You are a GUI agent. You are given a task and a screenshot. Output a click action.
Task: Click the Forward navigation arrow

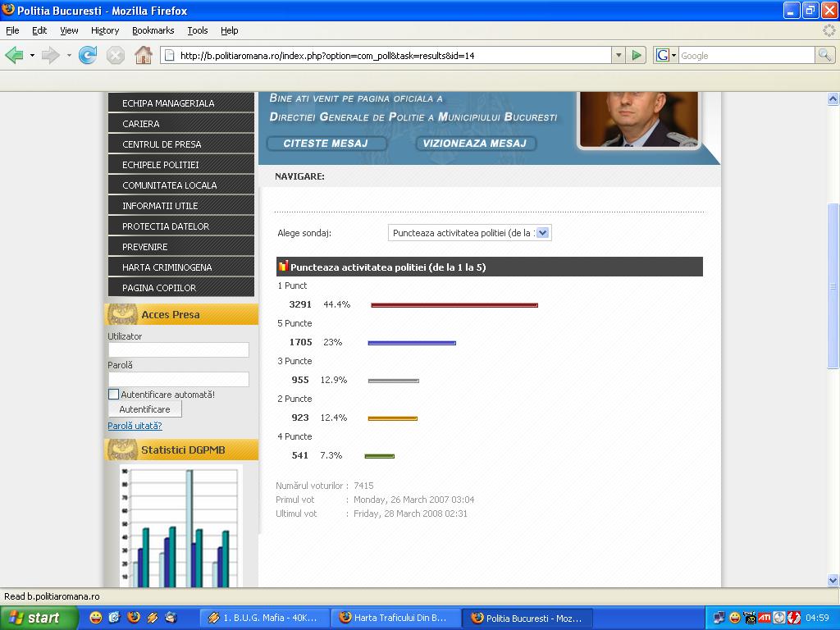(50, 56)
